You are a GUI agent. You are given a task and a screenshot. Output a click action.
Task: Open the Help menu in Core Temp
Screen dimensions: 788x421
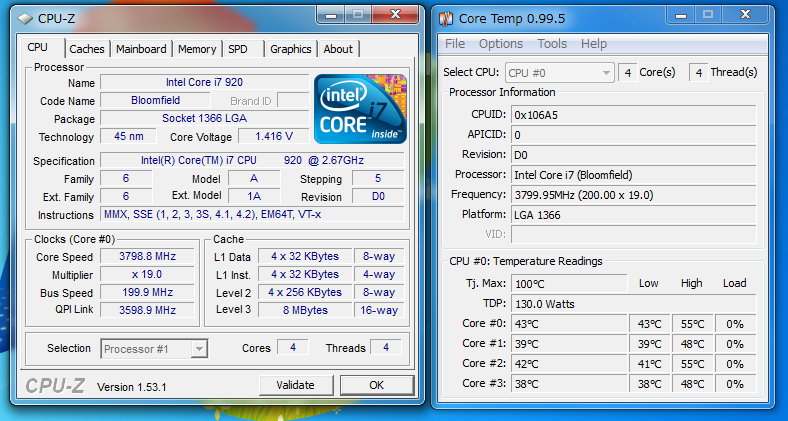click(x=594, y=44)
